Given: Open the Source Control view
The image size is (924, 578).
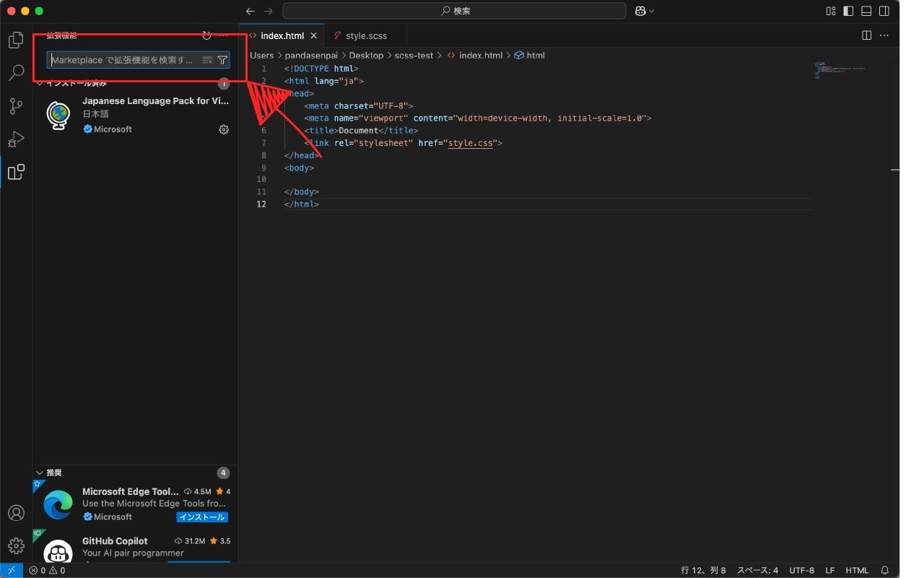Looking at the screenshot, I should click(x=16, y=106).
